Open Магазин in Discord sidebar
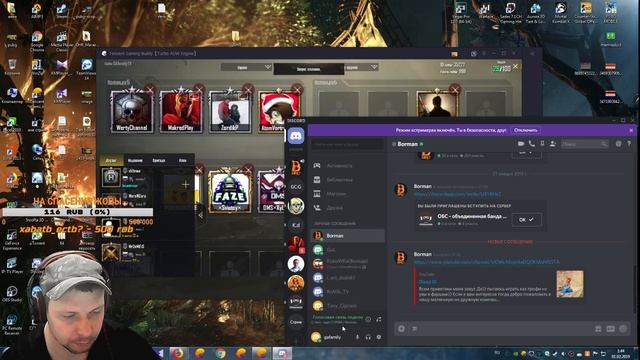Image resolution: width=640 pixels, height=360 pixels. pos(347,193)
